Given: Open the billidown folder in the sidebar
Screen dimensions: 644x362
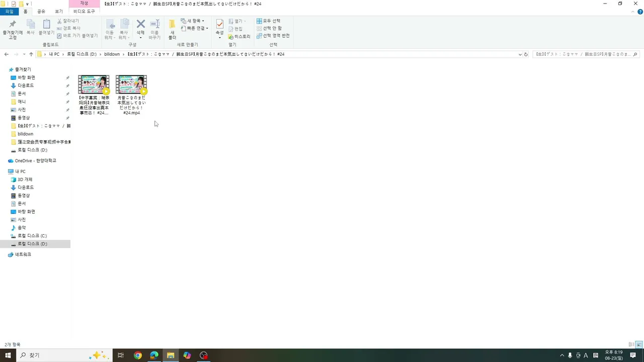Looking at the screenshot, I should pos(25,134).
